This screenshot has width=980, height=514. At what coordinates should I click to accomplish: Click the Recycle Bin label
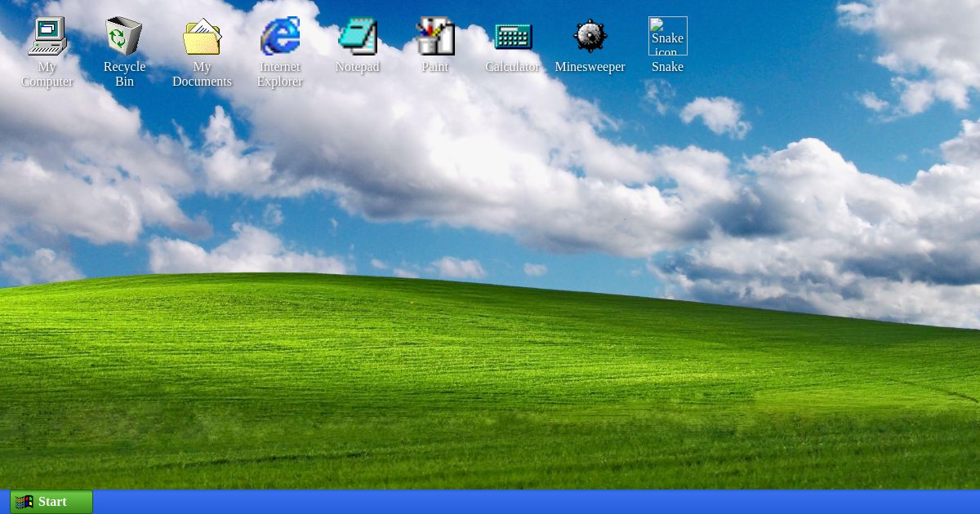pyautogui.click(x=123, y=74)
